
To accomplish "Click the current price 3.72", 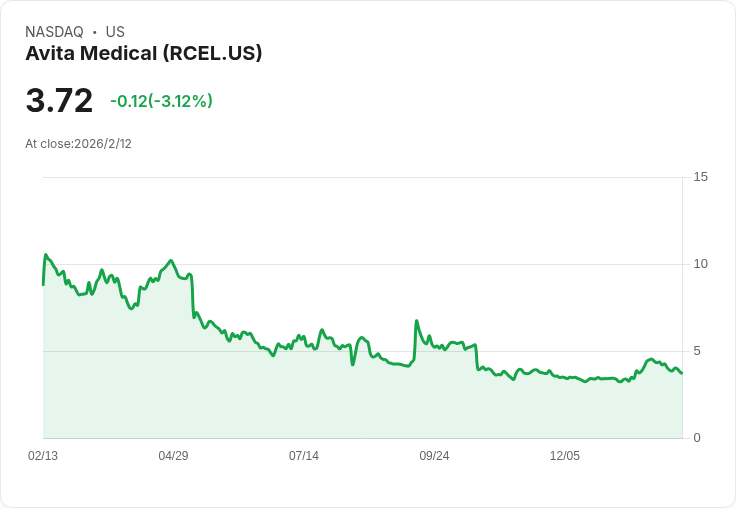I will 59,100.
